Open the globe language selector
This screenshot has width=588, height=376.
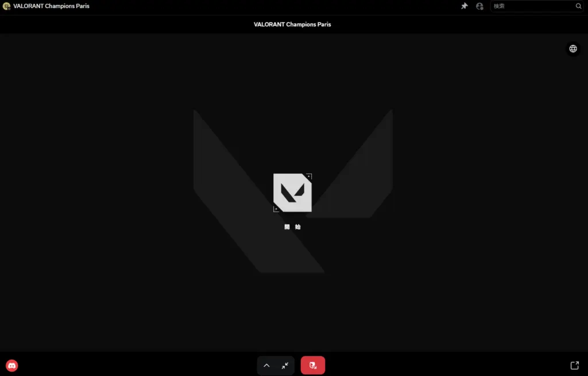[572, 49]
